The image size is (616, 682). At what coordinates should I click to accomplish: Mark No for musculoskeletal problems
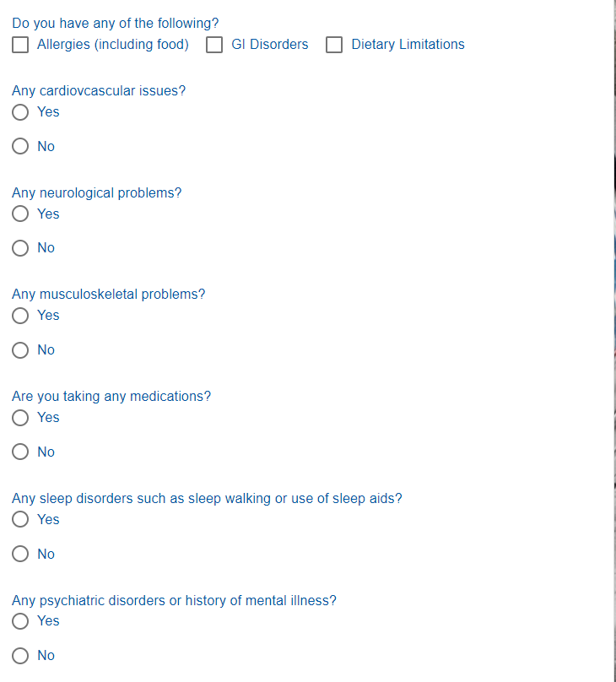20,350
